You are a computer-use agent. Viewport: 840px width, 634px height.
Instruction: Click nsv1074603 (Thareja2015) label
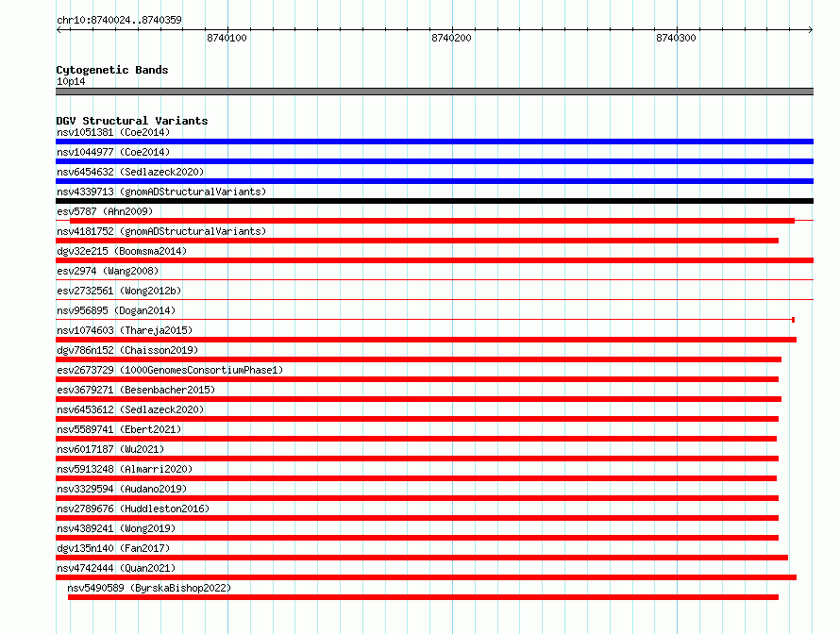pyautogui.click(x=125, y=330)
